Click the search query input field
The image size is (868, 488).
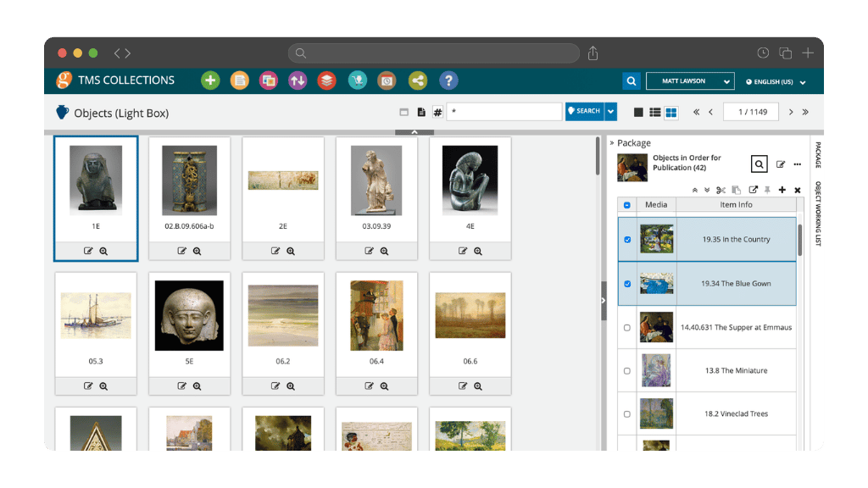(x=504, y=111)
